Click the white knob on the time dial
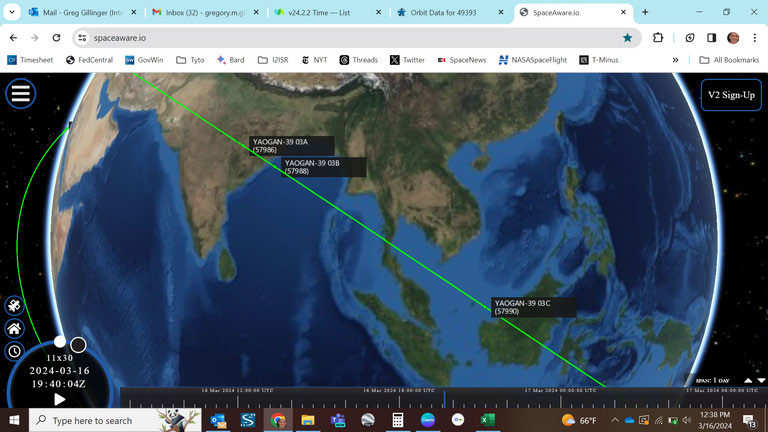Image resolution: width=768 pixels, height=432 pixels. [59, 341]
